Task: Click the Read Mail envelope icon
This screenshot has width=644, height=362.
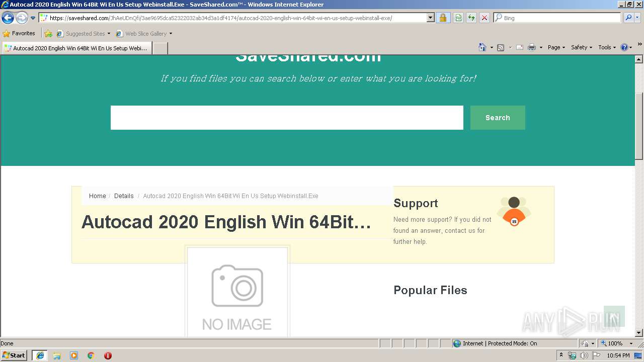Action: 520,47
